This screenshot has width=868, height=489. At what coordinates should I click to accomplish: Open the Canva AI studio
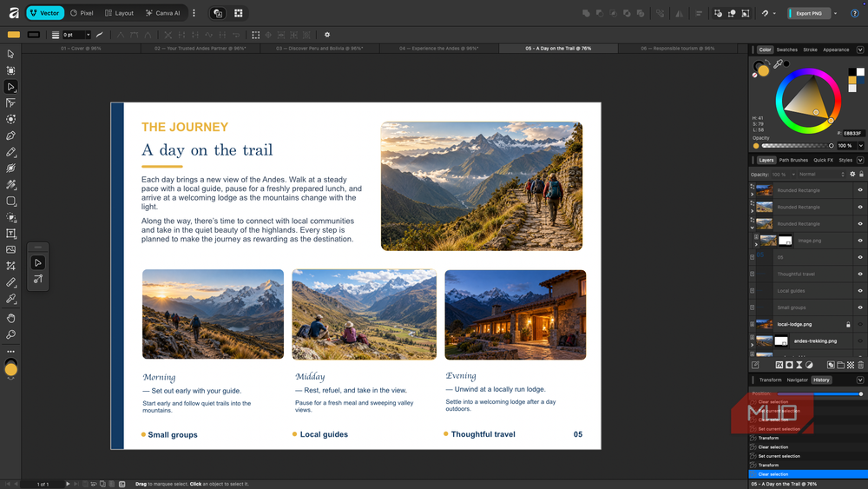click(x=163, y=13)
